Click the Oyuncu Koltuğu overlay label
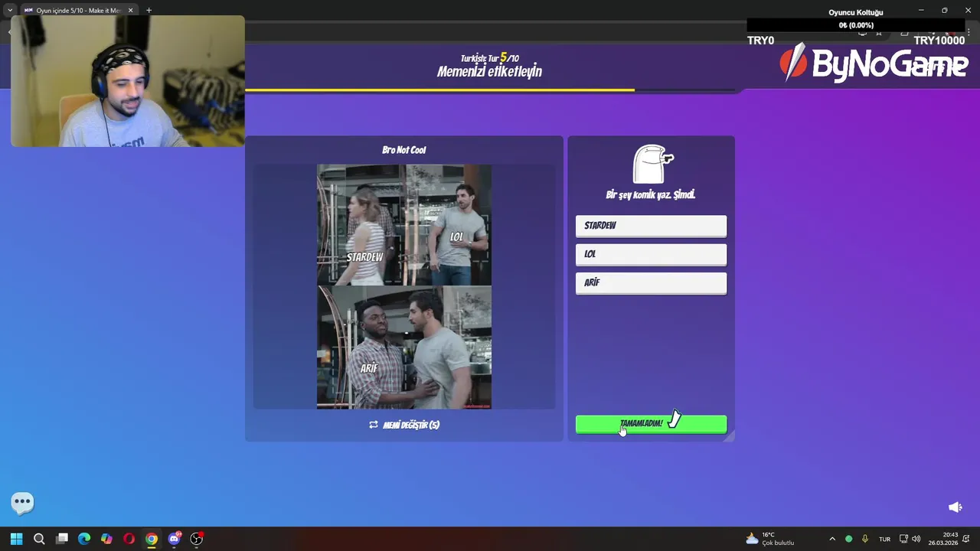980x551 pixels. tap(855, 13)
